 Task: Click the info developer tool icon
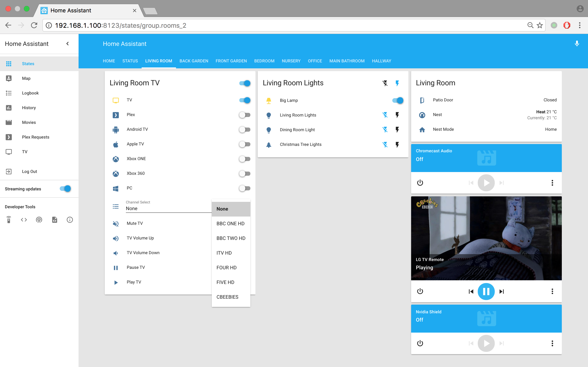[70, 220]
